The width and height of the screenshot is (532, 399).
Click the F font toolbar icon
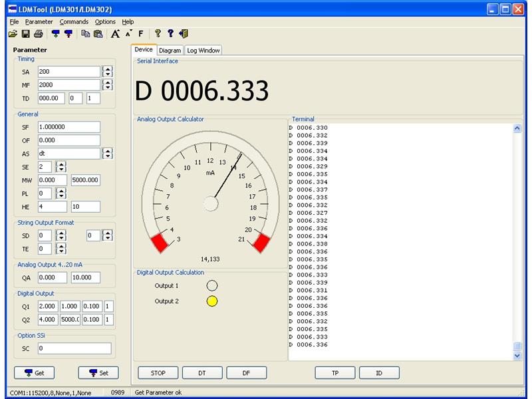coord(141,34)
